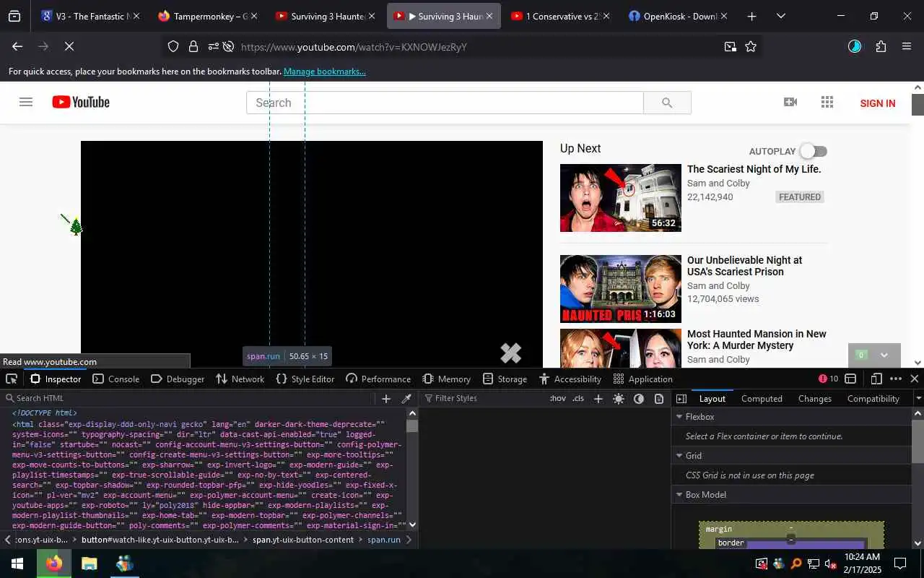Switch to 1 Conservative vs tab

[x=561, y=16]
